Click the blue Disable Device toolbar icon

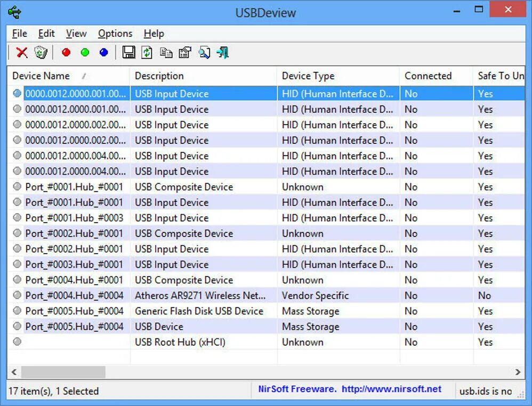(103, 52)
